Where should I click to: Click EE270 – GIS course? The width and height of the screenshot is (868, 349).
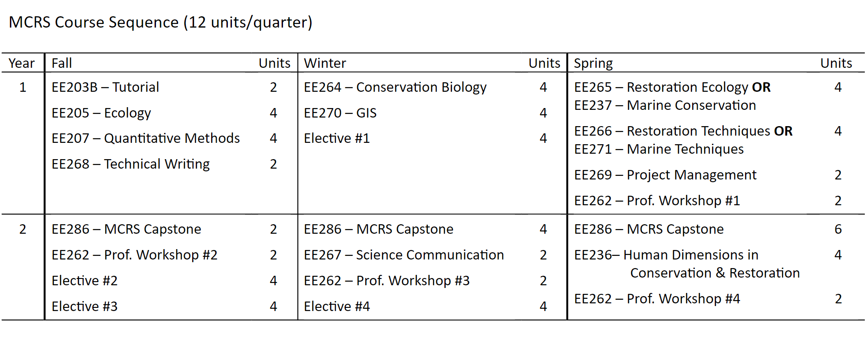click(340, 113)
